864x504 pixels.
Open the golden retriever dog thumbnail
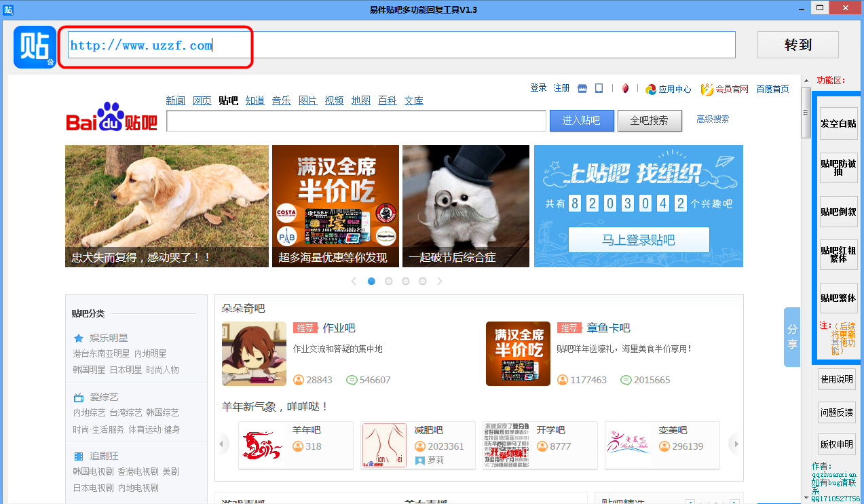pyautogui.click(x=167, y=206)
